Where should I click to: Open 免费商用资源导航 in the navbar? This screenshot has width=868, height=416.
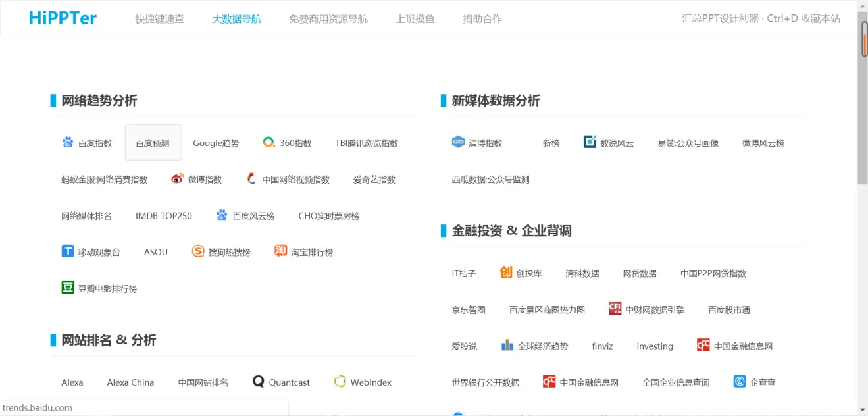pyautogui.click(x=328, y=19)
